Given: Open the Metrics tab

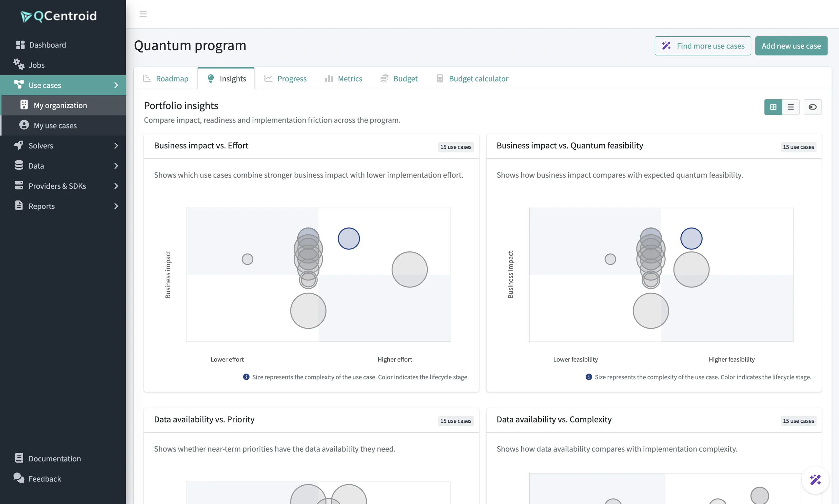Looking at the screenshot, I should tap(343, 78).
